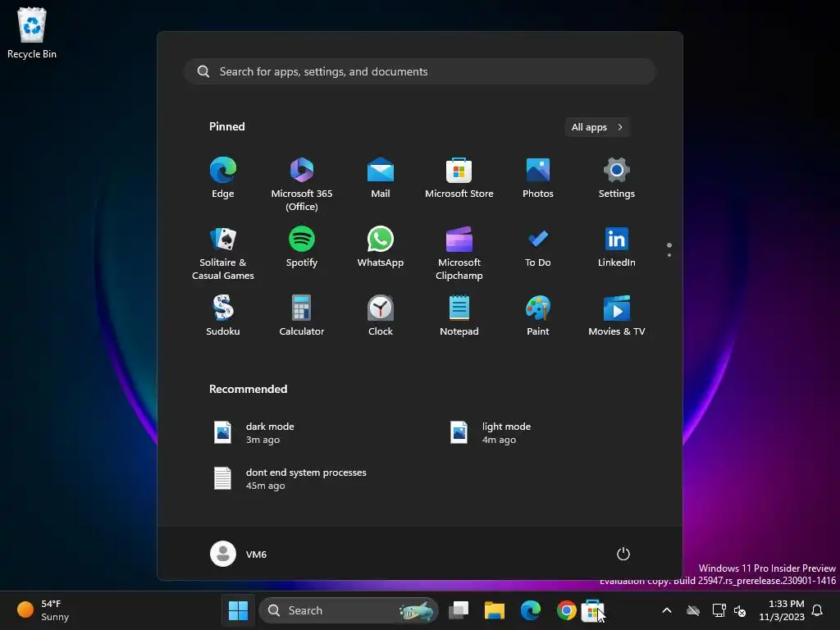Open recommended file dark mode

tap(254, 433)
